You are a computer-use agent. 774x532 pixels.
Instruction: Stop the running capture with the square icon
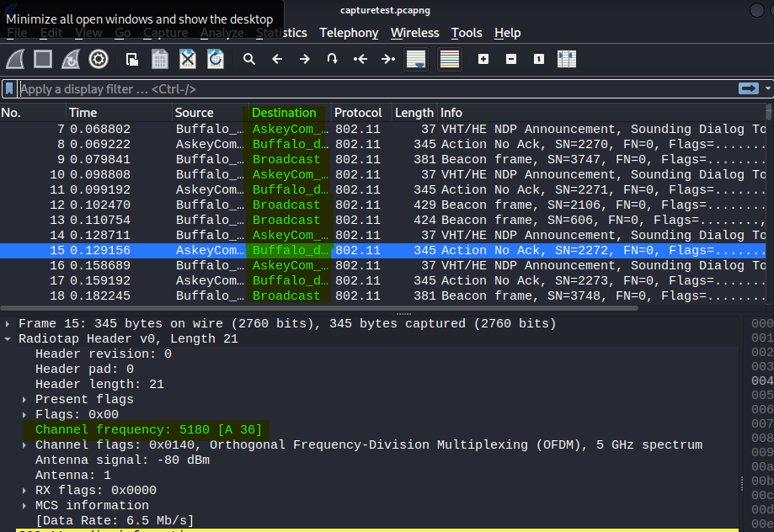point(43,59)
